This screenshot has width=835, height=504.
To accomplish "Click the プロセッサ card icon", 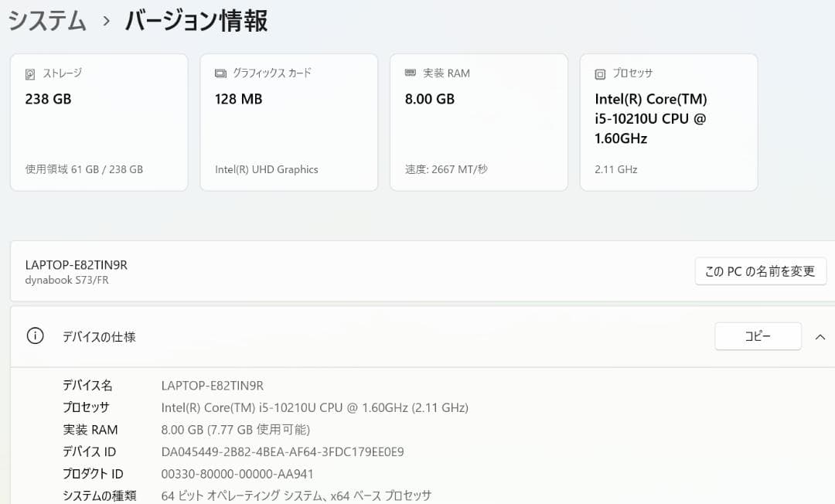I will point(598,73).
